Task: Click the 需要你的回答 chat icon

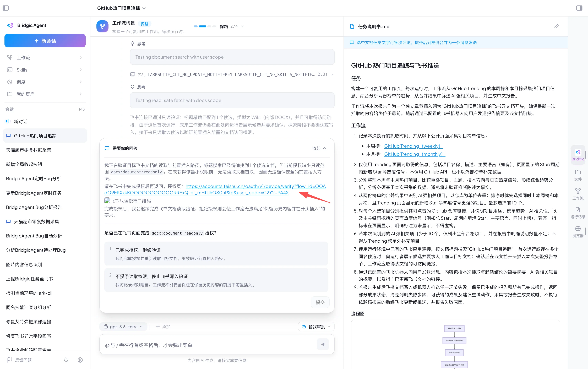Action: (x=107, y=148)
